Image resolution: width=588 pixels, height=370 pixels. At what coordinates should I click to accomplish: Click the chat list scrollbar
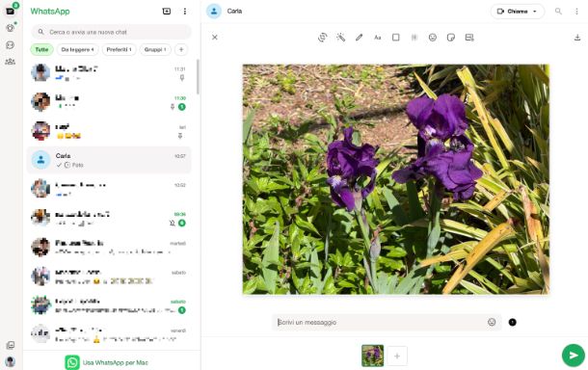[x=198, y=77]
